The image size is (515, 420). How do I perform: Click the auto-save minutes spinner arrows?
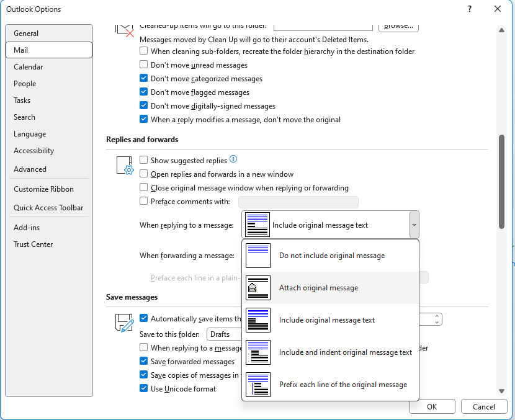pos(436,319)
